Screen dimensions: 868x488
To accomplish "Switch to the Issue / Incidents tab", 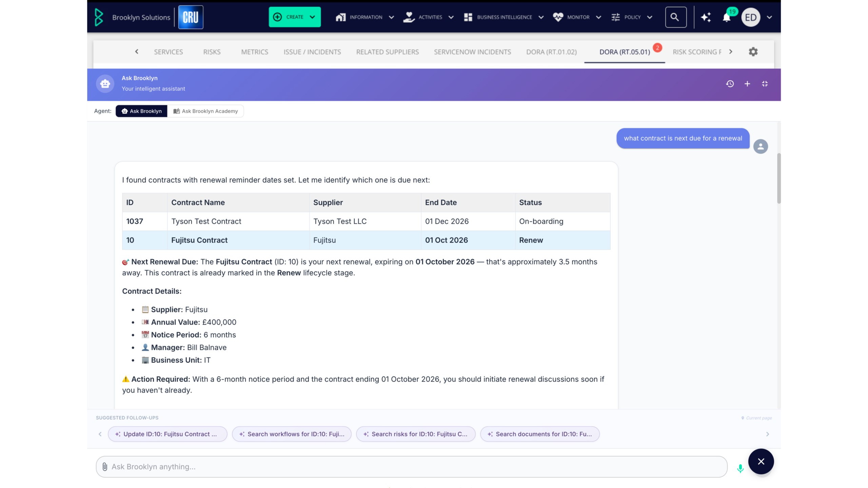I will coord(312,52).
